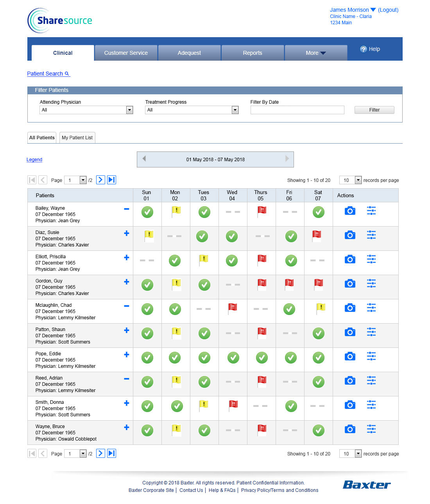Select the My Patient List tab
This screenshot has width=430, height=504.
pos(77,138)
